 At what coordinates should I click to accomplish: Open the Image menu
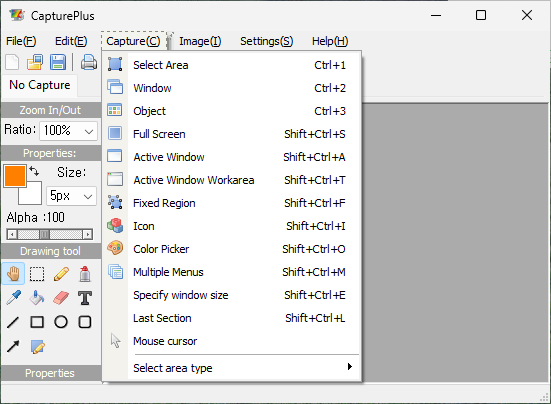coord(200,41)
